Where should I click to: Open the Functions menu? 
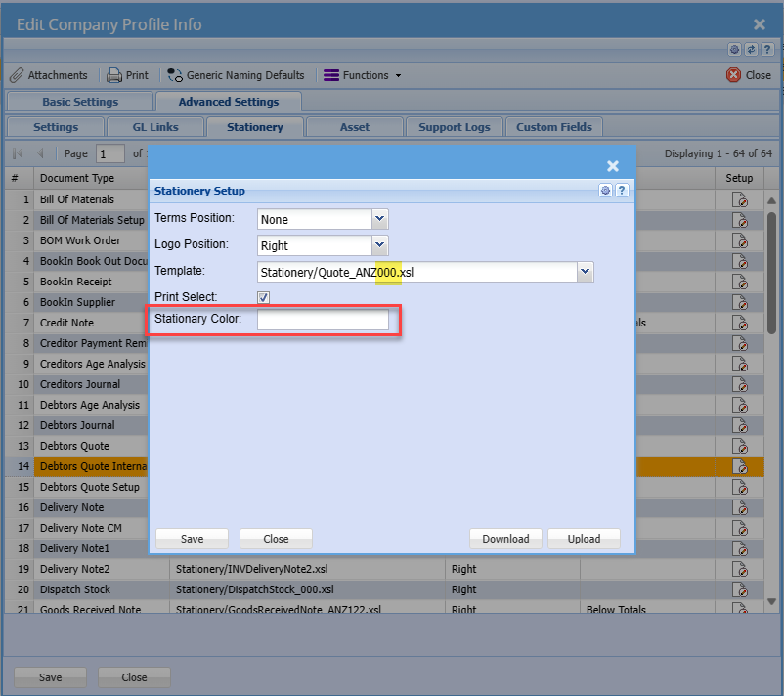click(362, 75)
